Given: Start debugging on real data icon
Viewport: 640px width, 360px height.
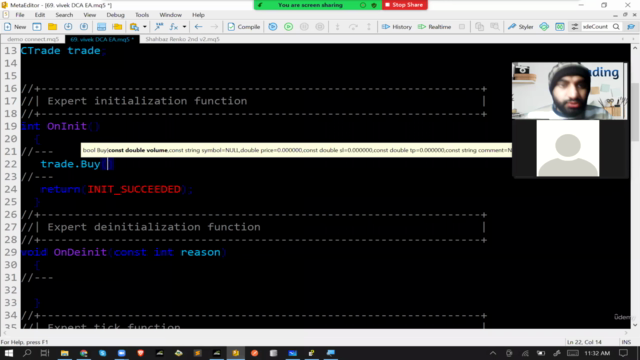Looking at the screenshot, I should pyautogui.click(x=289, y=27).
